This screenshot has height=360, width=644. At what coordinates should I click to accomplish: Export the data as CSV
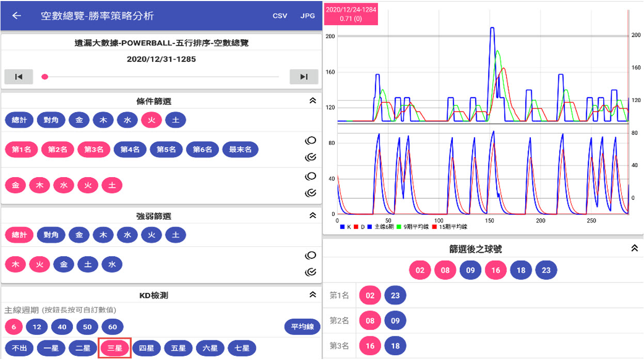[280, 16]
